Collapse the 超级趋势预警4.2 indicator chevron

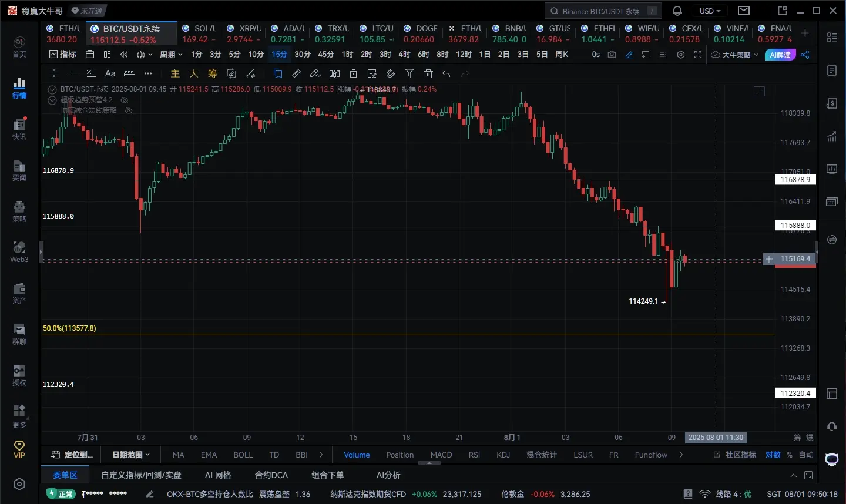click(x=52, y=100)
